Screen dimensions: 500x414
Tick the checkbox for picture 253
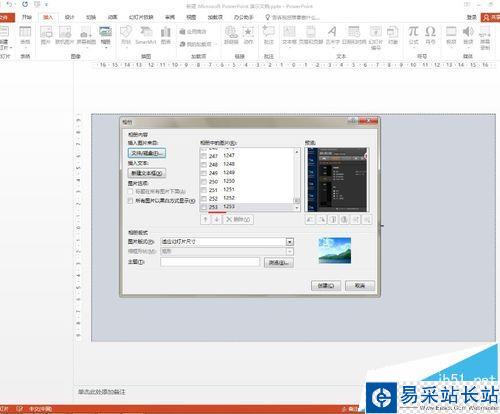pyautogui.click(x=204, y=207)
